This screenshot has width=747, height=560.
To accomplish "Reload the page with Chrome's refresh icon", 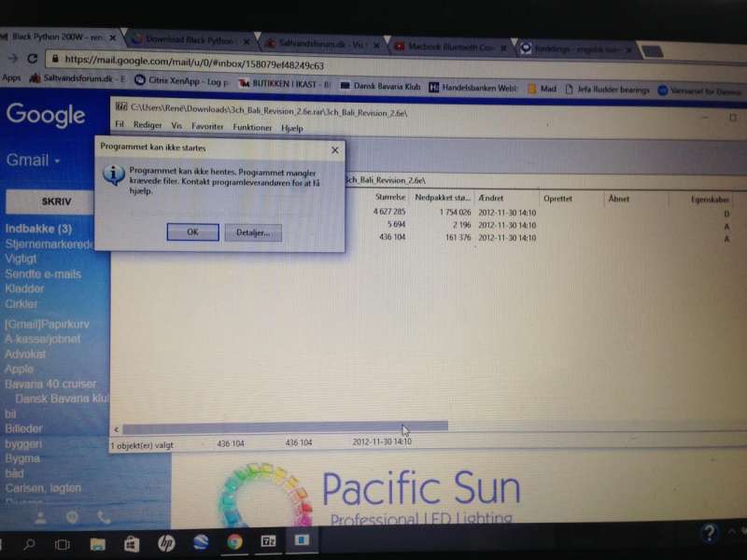I will tap(34, 58).
